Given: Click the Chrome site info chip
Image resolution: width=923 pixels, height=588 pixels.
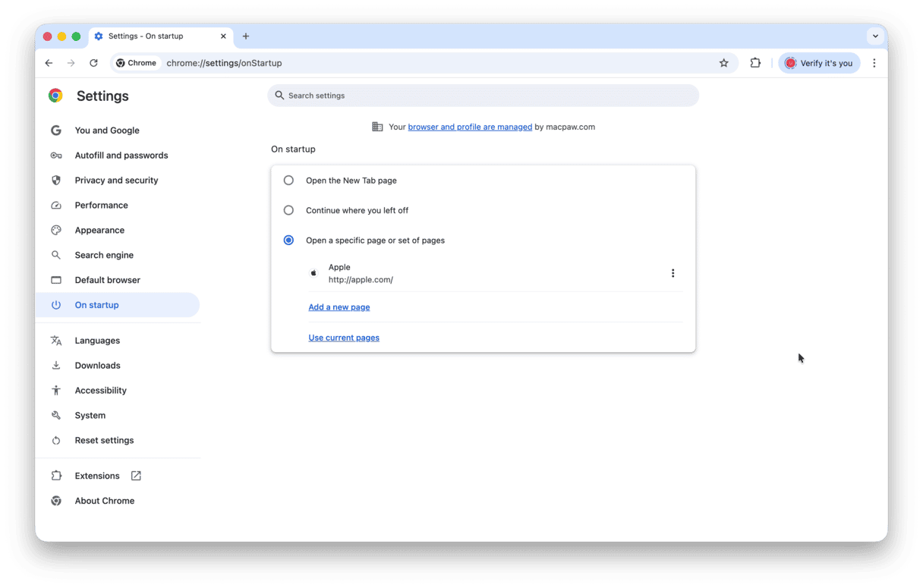Looking at the screenshot, I should (137, 63).
